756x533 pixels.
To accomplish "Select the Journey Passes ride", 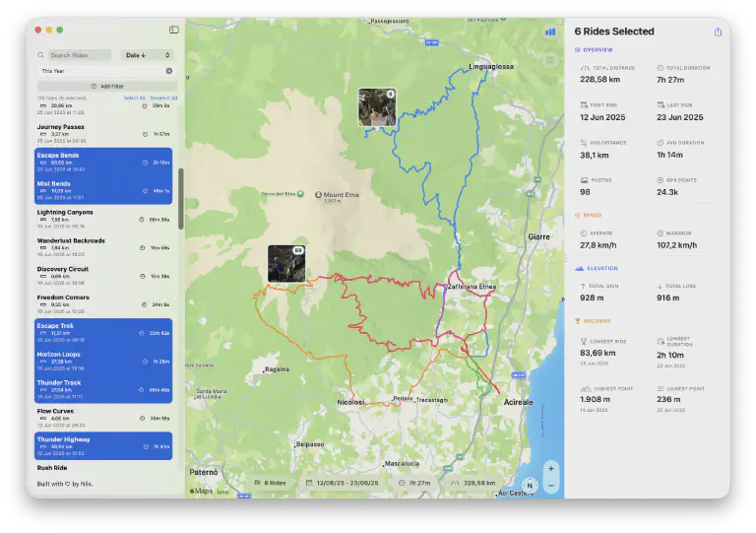I will (x=104, y=130).
